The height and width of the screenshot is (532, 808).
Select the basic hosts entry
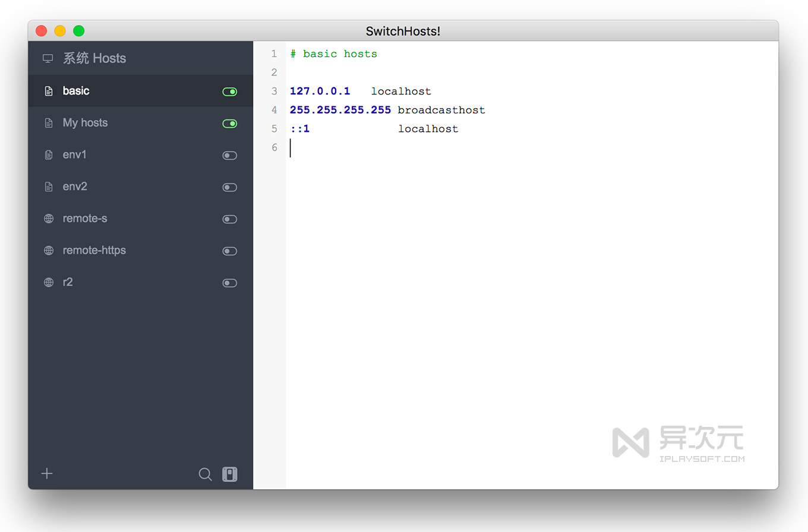pos(141,91)
